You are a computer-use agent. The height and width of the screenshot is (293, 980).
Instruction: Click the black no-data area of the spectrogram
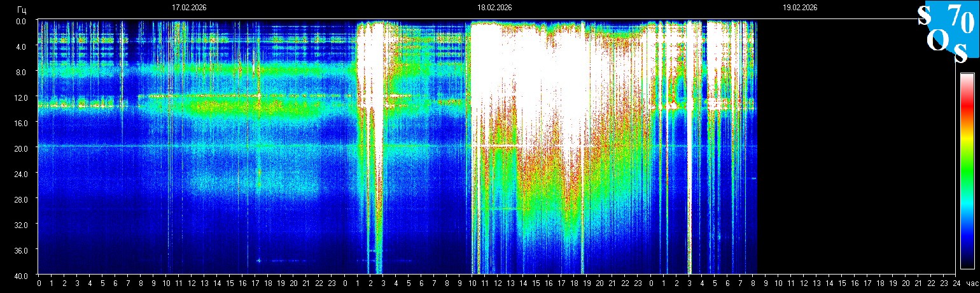pos(853,146)
